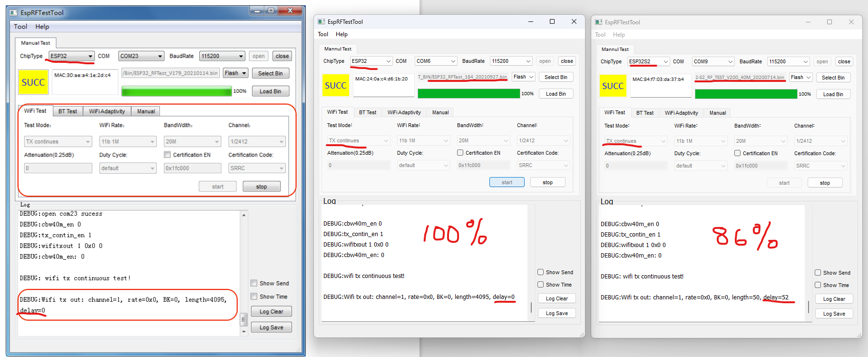Open BaudRate dropdown in COM23 window

pos(222,56)
